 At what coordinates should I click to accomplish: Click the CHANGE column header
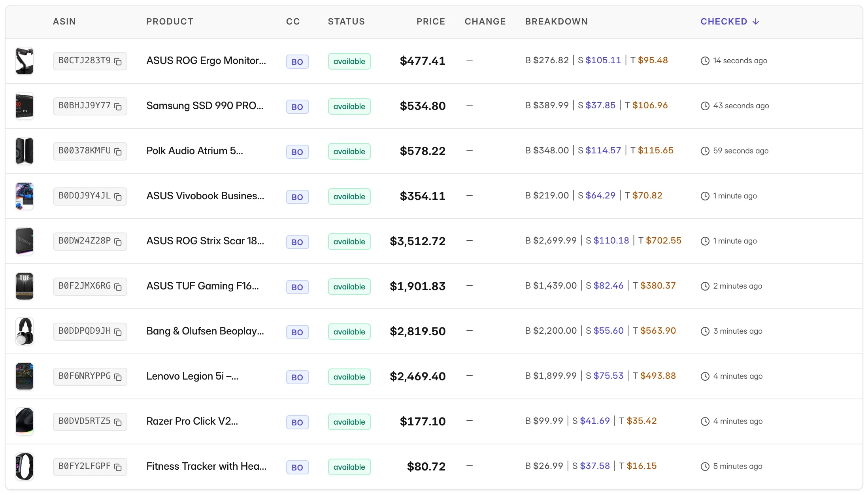coord(485,21)
